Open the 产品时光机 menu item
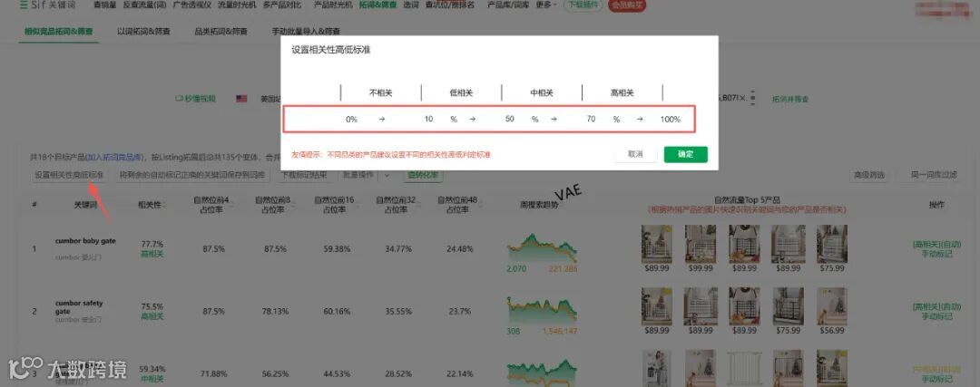The height and width of the screenshot is (387, 980). point(333,5)
